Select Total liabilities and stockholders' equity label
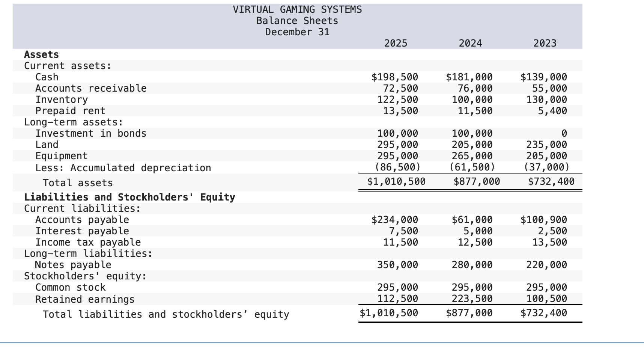The image size is (644, 347). tap(166, 314)
